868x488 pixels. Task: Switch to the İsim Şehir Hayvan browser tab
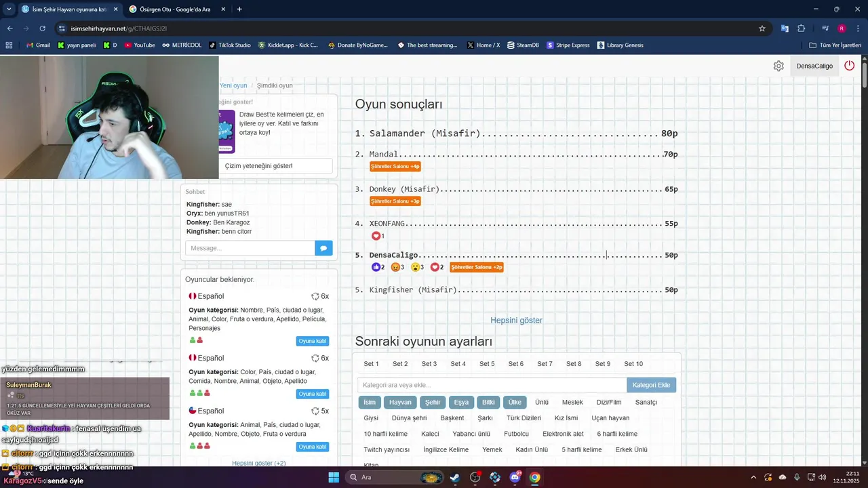68,9
